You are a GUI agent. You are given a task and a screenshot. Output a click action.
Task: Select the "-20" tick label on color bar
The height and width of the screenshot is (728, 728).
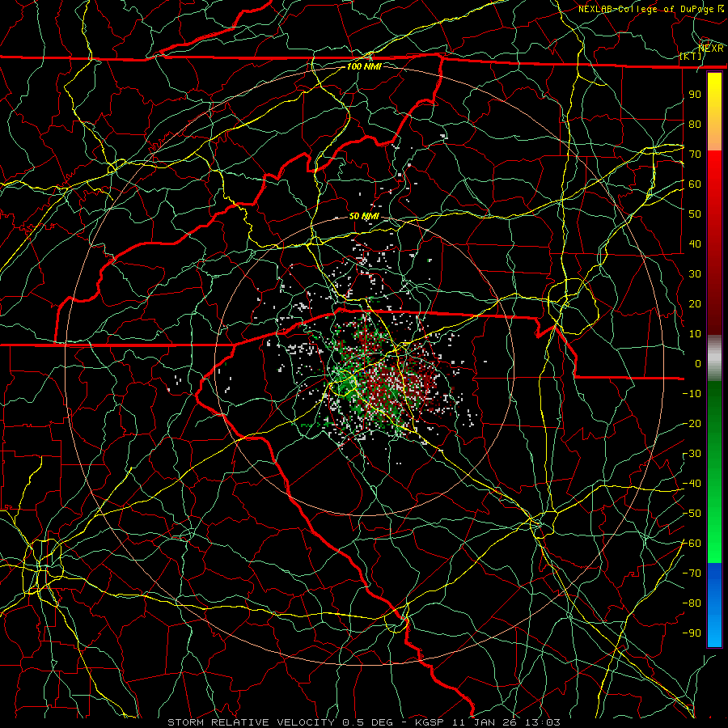point(692,424)
